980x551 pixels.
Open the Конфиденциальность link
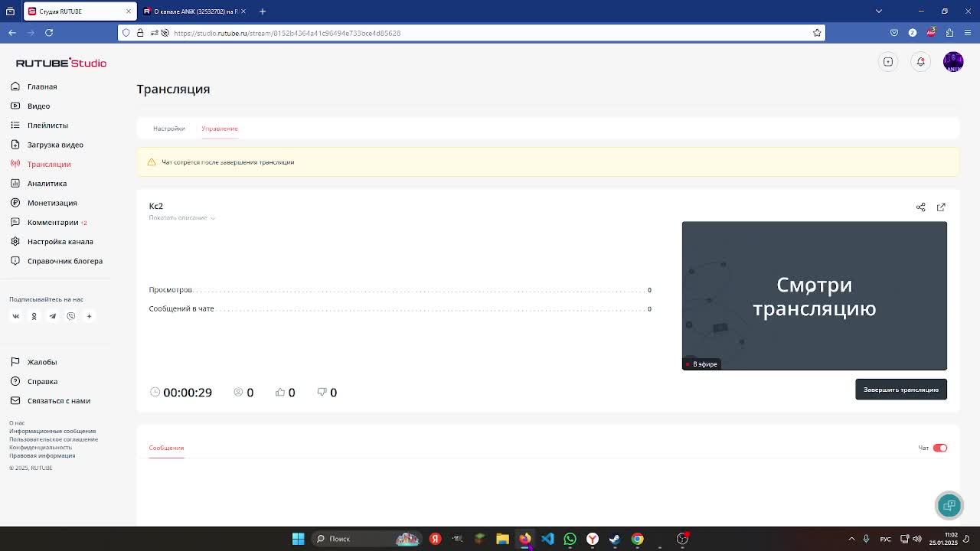point(41,448)
